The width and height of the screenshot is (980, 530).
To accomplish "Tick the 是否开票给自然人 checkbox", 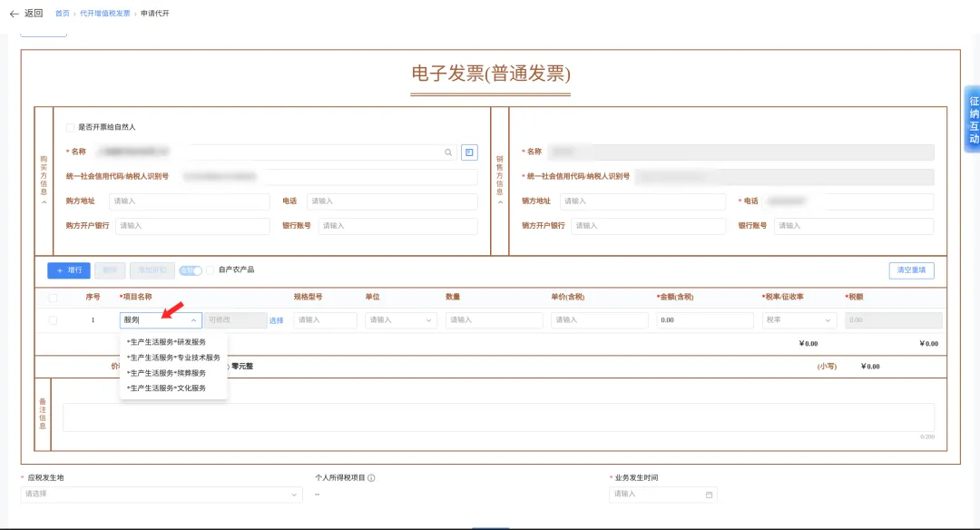I will tap(70, 127).
